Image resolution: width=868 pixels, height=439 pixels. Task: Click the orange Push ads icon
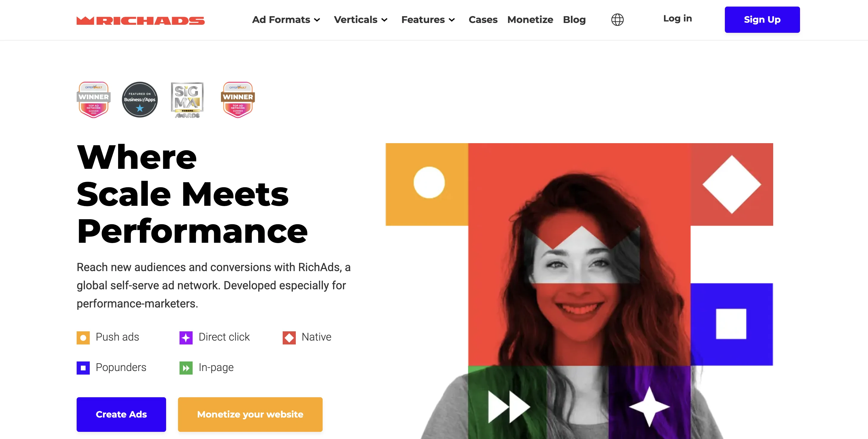click(x=83, y=338)
